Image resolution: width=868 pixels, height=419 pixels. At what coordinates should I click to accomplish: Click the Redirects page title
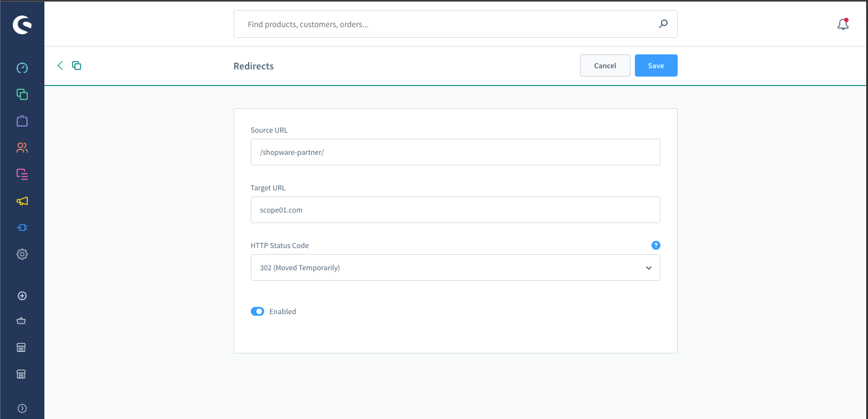coord(254,66)
